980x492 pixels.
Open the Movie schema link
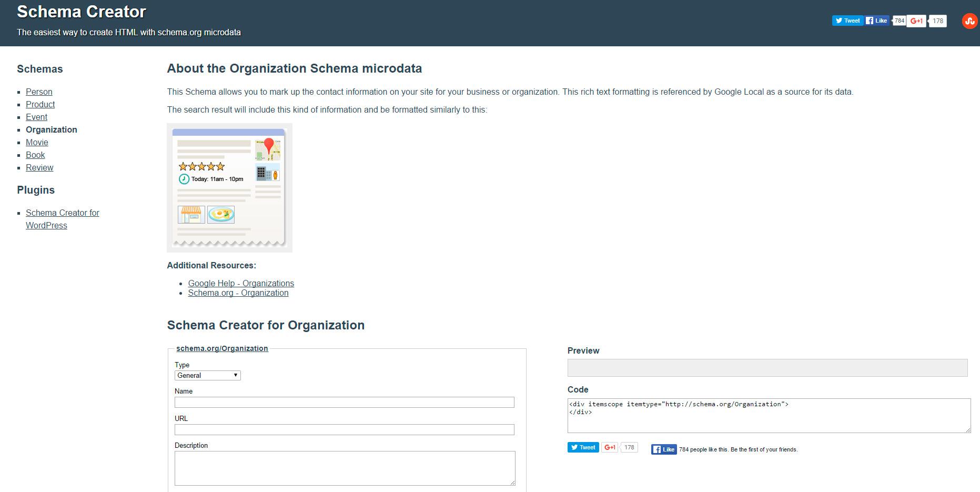(x=37, y=142)
